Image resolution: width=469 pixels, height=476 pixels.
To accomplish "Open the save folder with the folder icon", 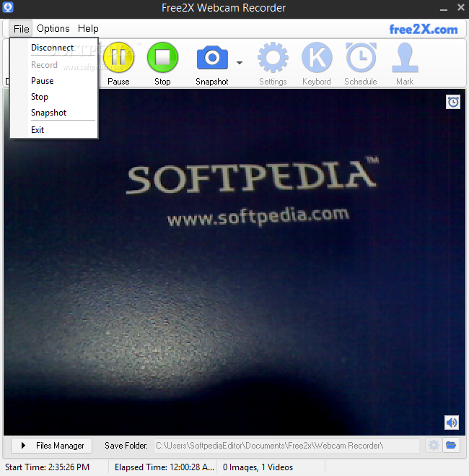I will pyautogui.click(x=451, y=446).
